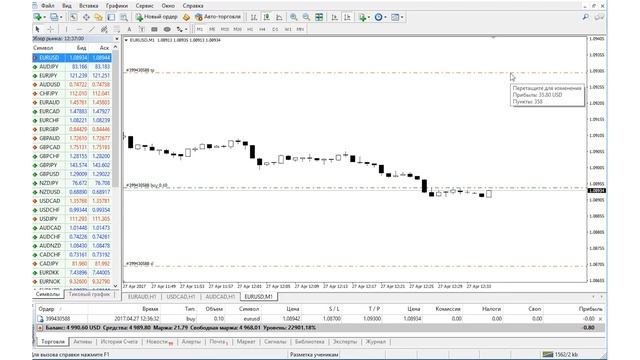Switch to H1 timeframe button
640x360 pixels.
(250, 29)
